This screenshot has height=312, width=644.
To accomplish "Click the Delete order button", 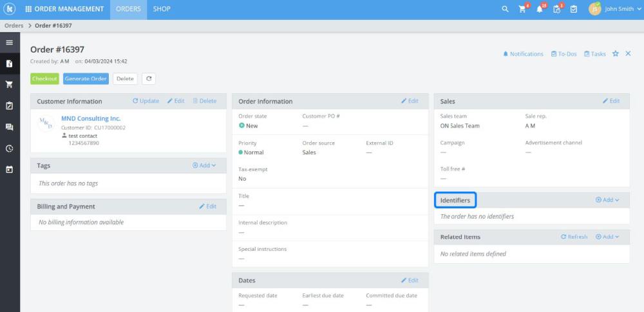I will (126, 79).
